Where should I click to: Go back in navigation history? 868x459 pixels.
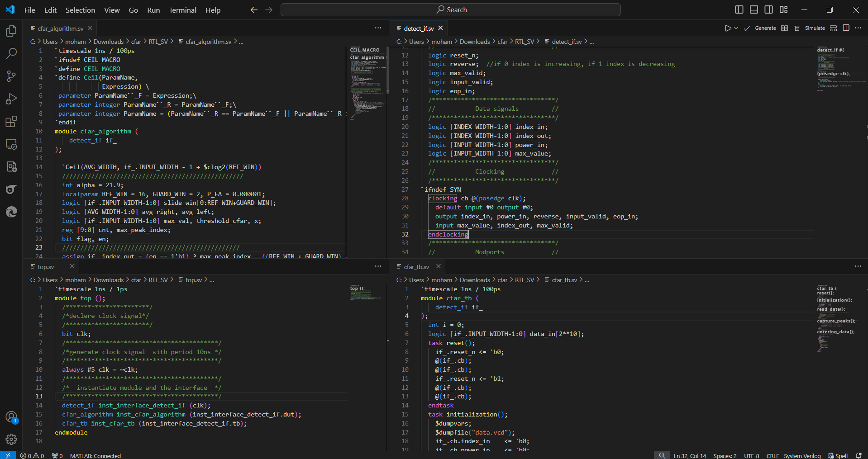254,9
